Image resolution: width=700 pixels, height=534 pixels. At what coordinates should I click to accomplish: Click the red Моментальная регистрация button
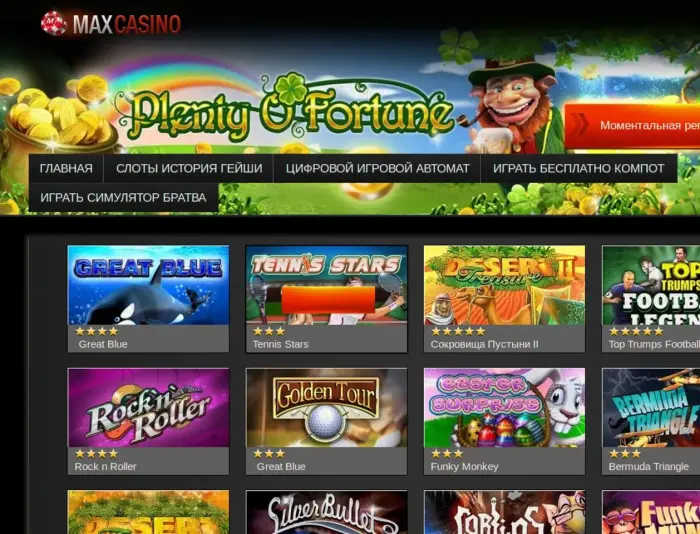(633, 126)
